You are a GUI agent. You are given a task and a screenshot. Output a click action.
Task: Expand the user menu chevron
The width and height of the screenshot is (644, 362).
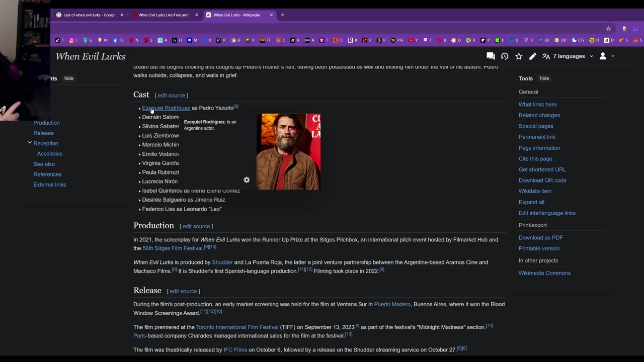pyautogui.click(x=613, y=56)
